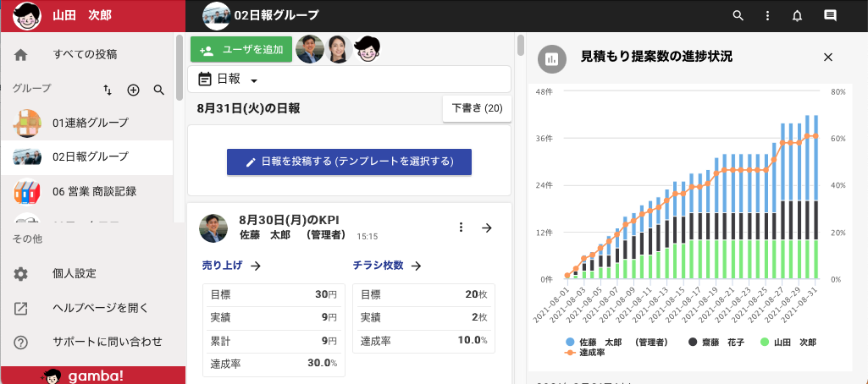Click the 個人設定 gear icon

coord(20,273)
